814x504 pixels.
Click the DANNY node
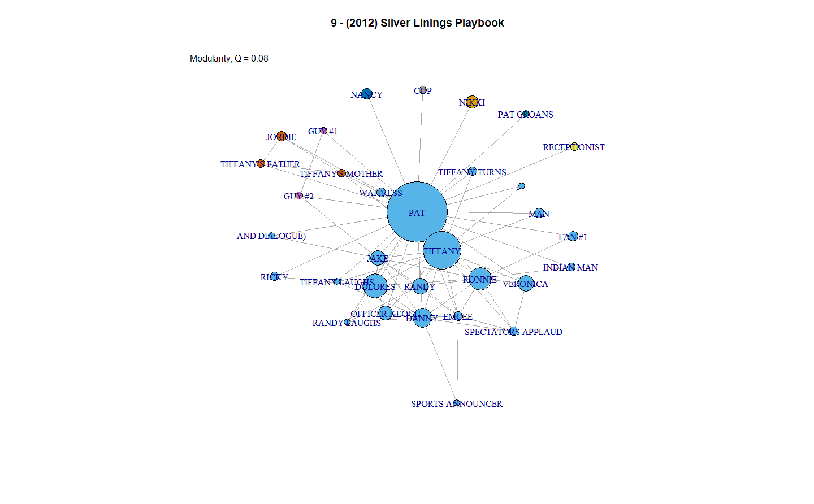pos(422,318)
